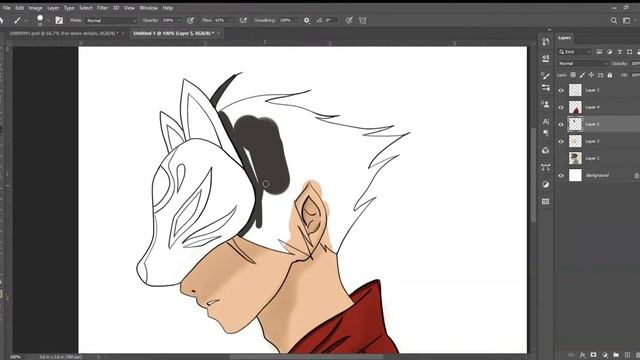This screenshot has width=640, height=360.
Task: Open the workspace switcher icon
Action: pos(627,20)
